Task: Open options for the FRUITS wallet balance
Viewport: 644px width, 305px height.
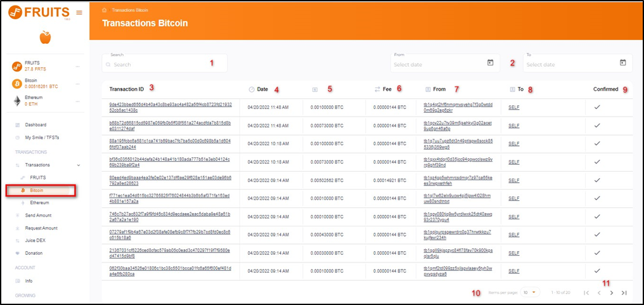Action: pyautogui.click(x=78, y=66)
